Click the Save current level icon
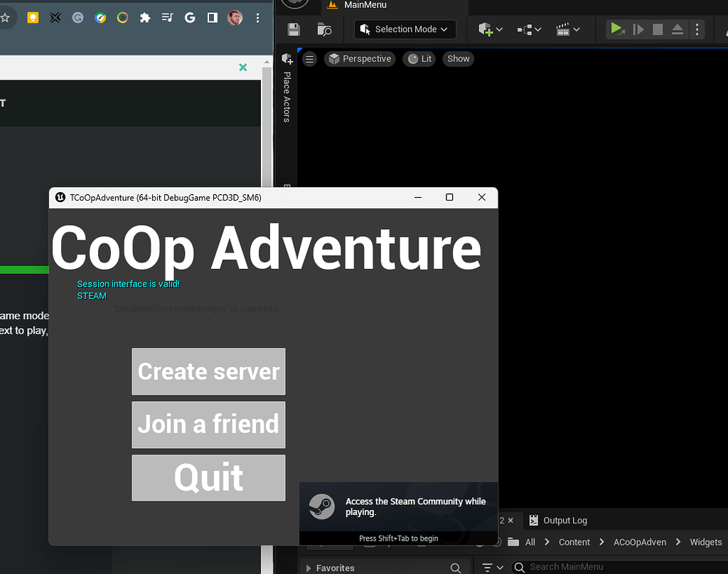The height and width of the screenshot is (574, 728). 294,29
